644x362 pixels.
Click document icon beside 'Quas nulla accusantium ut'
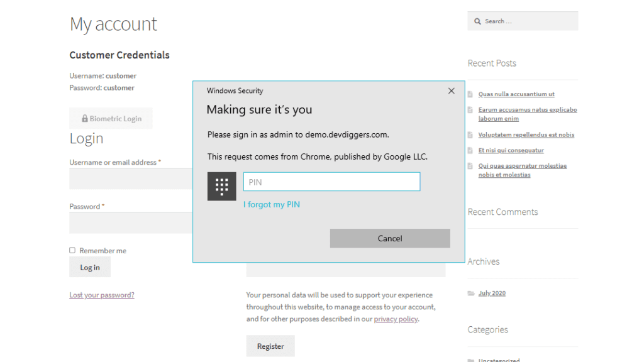tap(470, 94)
